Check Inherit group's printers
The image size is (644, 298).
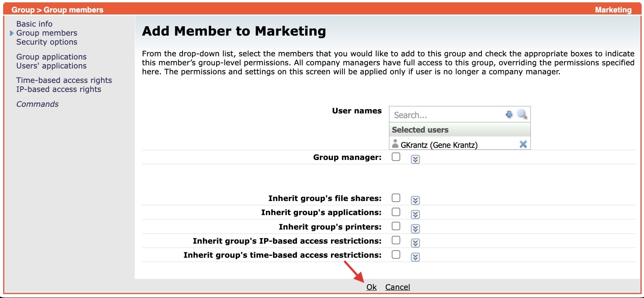[396, 226]
